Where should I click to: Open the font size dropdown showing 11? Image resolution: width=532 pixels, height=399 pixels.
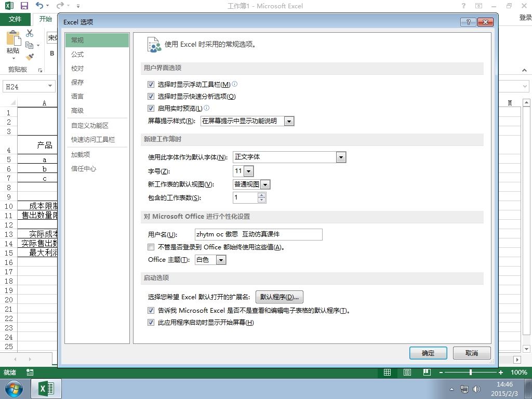[249, 171]
